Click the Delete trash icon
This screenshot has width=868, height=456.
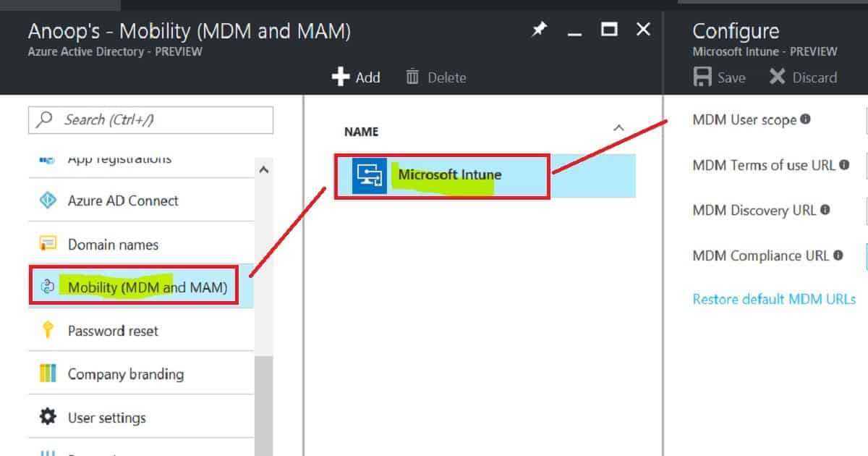coord(412,77)
